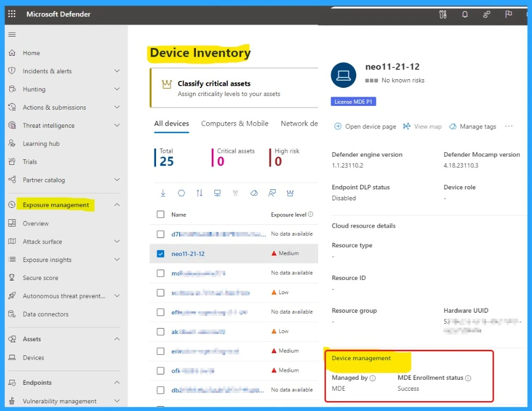The width and height of the screenshot is (532, 411).
Task: Check the box for device starting mc
Action: tap(160, 273)
